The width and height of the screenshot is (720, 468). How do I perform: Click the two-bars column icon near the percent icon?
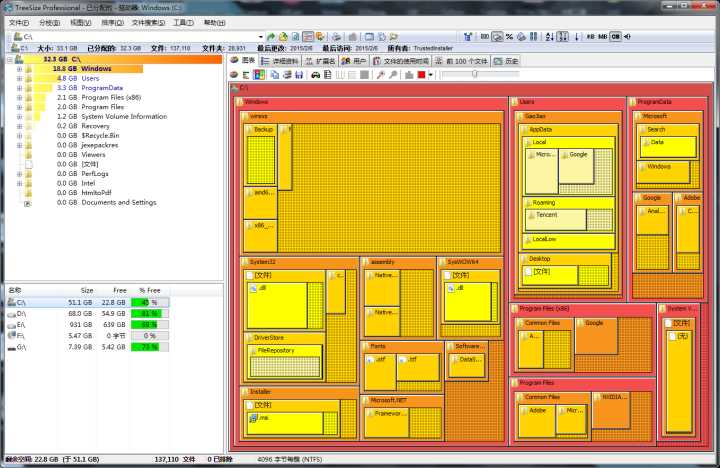[x=534, y=37]
